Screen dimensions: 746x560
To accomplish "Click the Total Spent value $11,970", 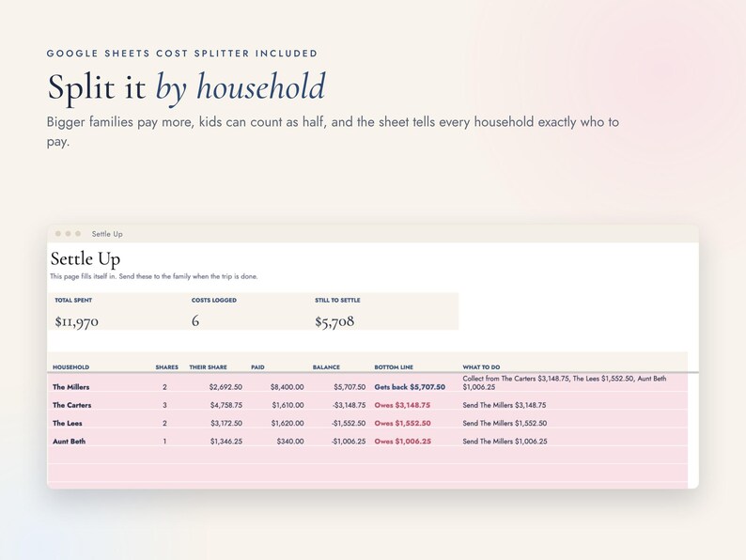I will pyautogui.click(x=77, y=321).
